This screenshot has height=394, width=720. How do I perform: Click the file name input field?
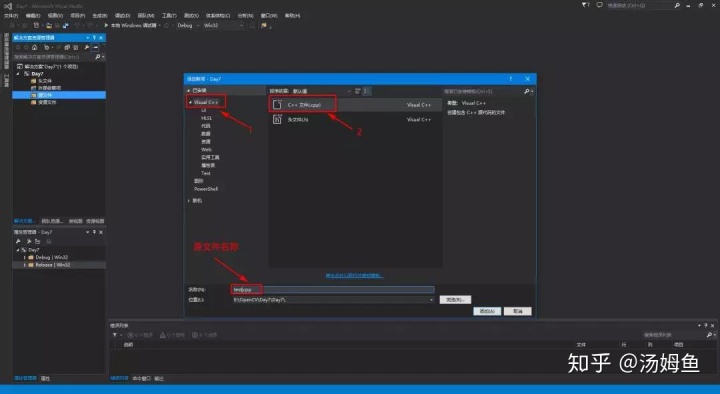tap(332, 290)
